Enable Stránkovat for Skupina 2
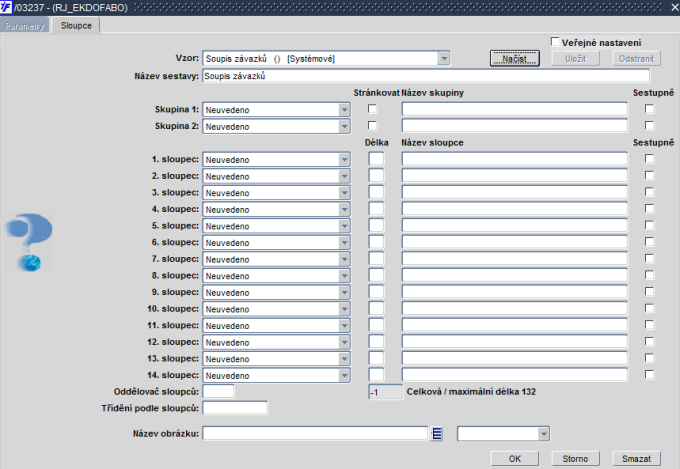This screenshot has height=469, width=680. click(372, 125)
